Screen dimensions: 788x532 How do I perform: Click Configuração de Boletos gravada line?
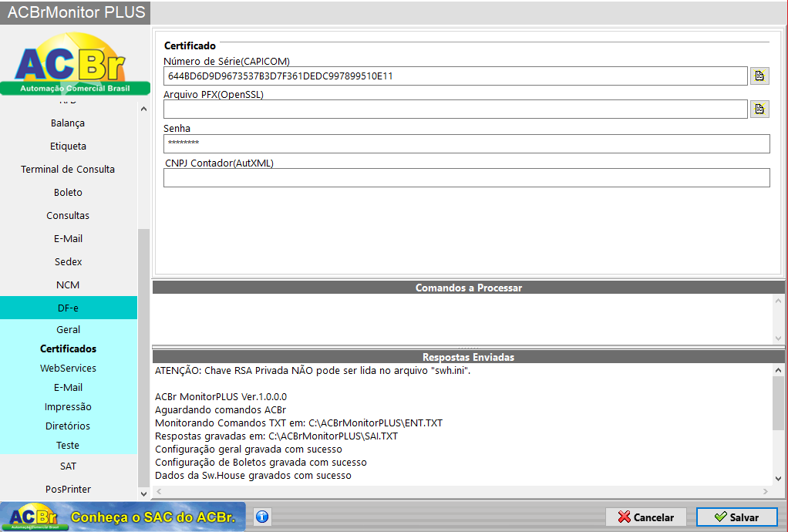[261, 462]
